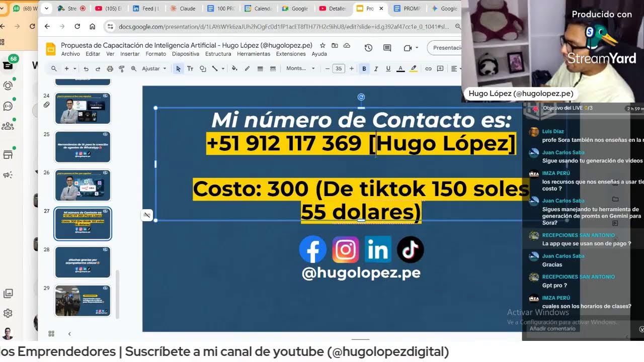Screen dimensions: 644x362
Task: Move document to folder icon
Action: pos(335,45)
